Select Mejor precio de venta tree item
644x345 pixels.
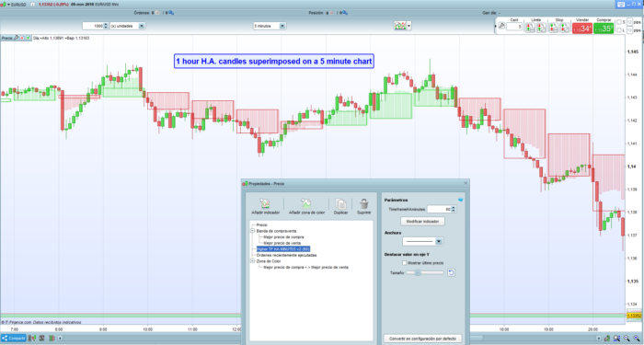pos(283,243)
